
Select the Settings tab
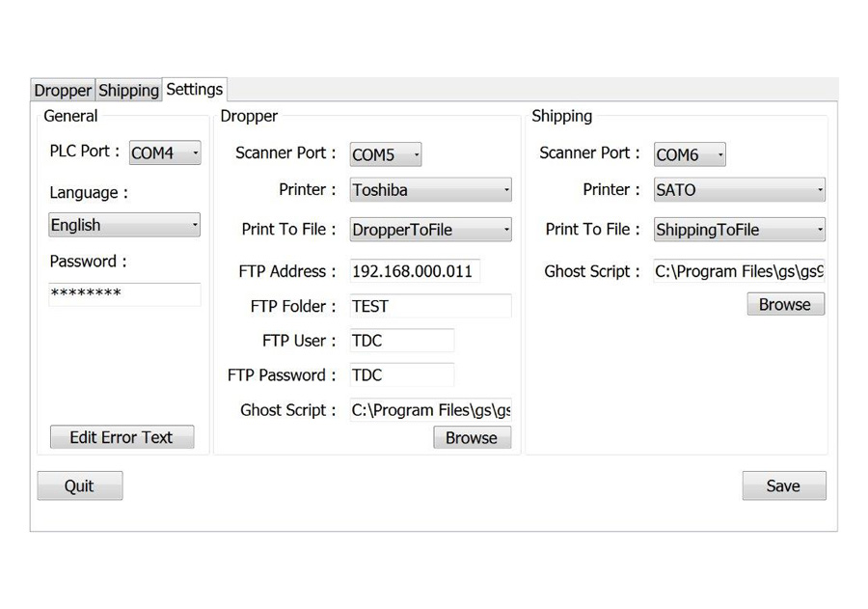pyautogui.click(x=195, y=89)
